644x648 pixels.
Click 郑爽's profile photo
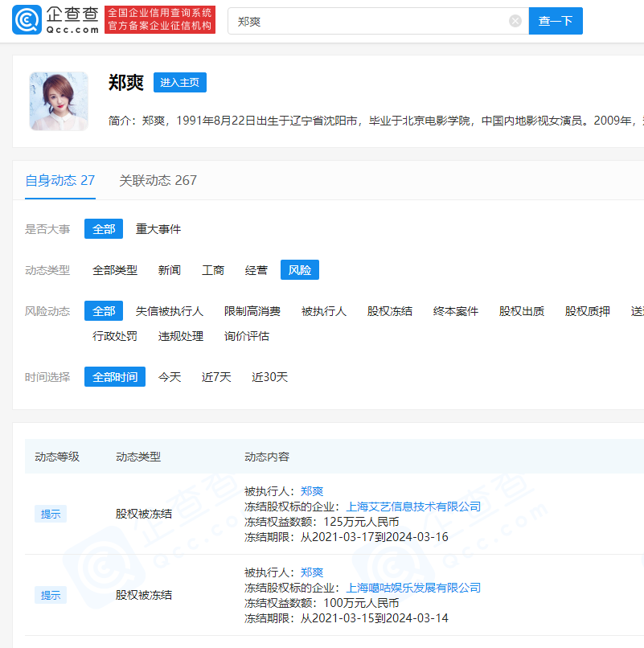58,101
